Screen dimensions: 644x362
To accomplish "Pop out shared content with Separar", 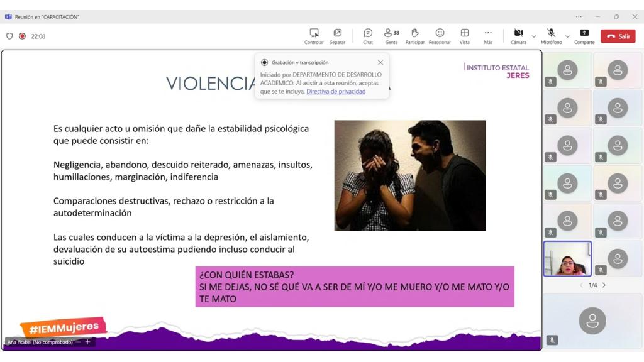I will click(337, 36).
